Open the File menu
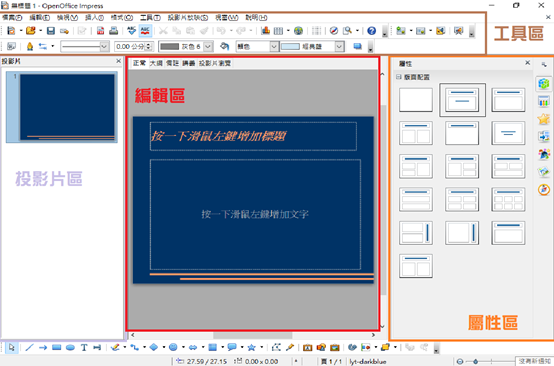Image resolution: width=554 pixels, height=366 pixels. 12,17
